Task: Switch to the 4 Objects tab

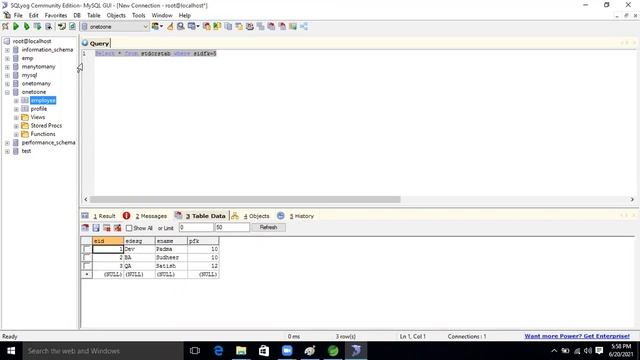Action: point(256,216)
